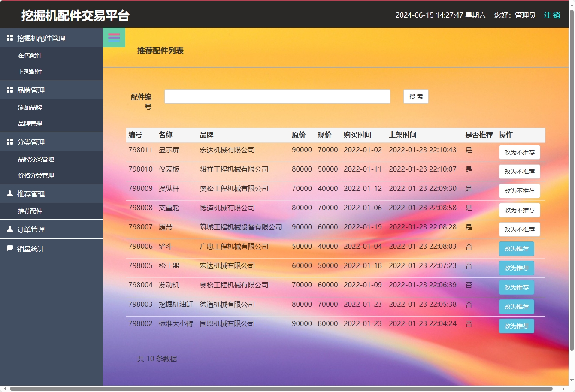
Task: Open the 下架配件 menu item
Action: click(30, 72)
